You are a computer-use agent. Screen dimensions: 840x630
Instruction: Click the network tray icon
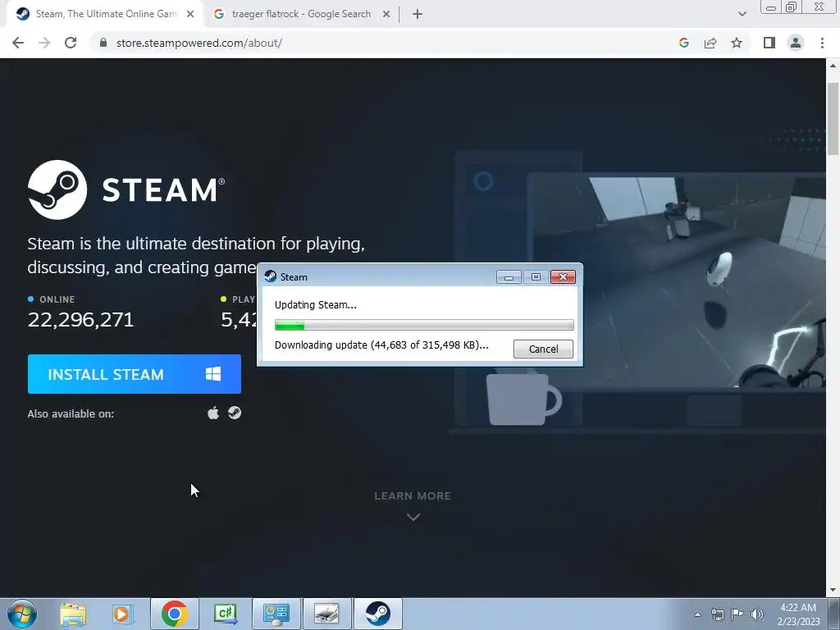coord(717,614)
